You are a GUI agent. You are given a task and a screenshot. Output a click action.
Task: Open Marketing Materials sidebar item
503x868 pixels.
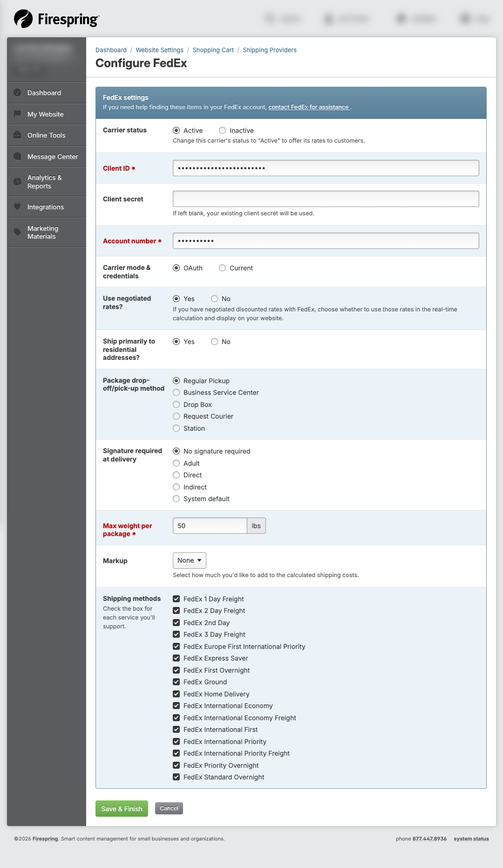tap(47, 232)
